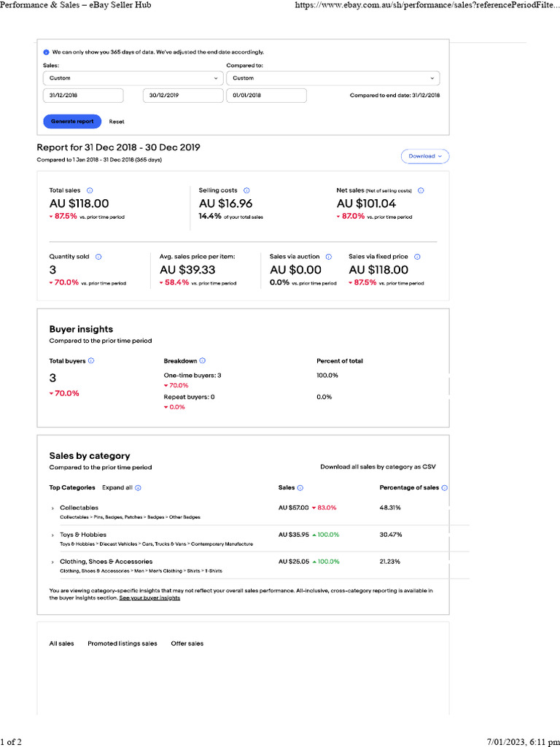
Task: Click info icon next to Percentage of sales
Action: click(x=445, y=488)
